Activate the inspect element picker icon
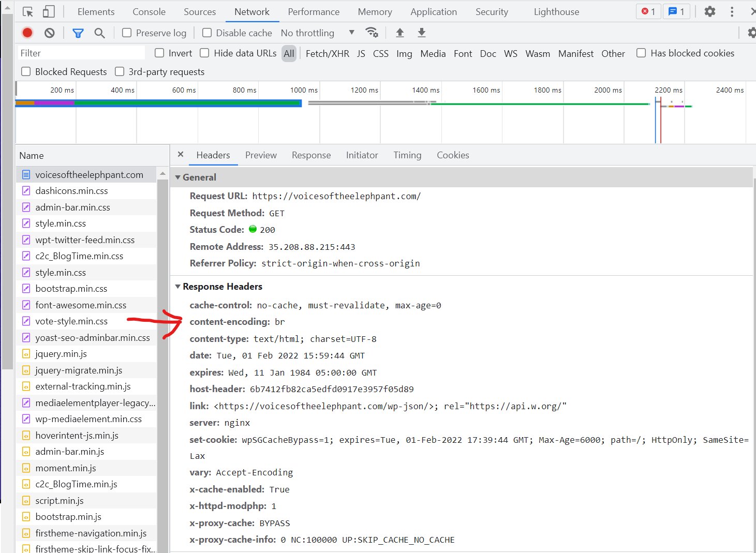 pyautogui.click(x=28, y=12)
